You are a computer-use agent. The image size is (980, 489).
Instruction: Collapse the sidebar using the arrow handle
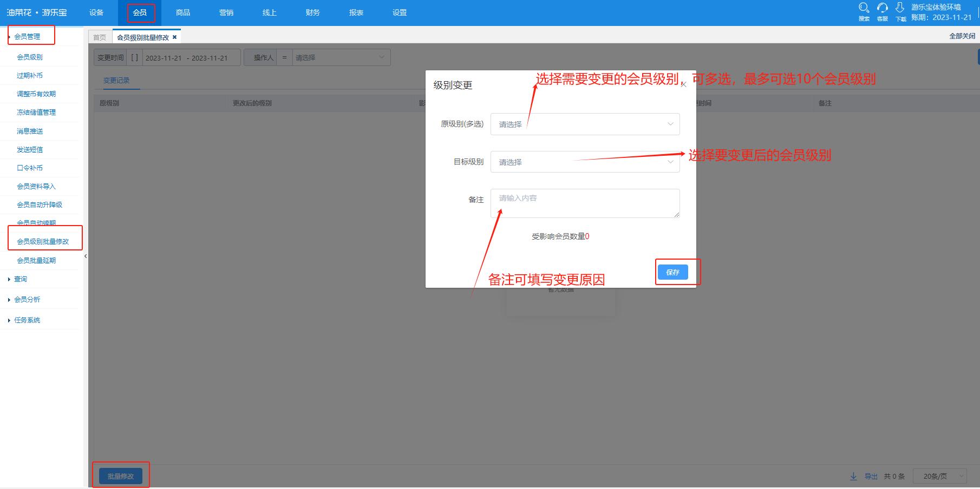click(86, 256)
